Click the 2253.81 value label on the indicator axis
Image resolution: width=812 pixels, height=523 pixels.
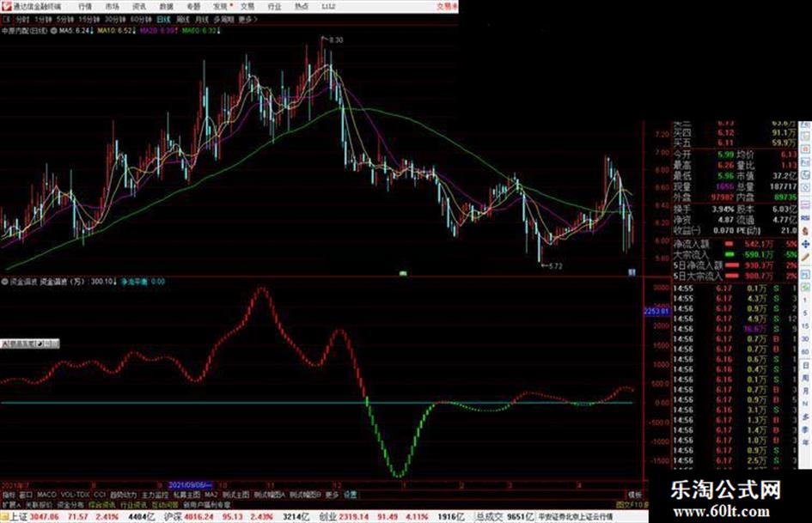point(656,311)
